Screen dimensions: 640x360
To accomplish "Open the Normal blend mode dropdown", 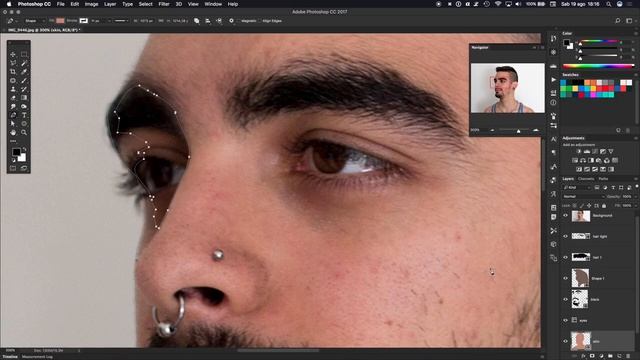I will pyautogui.click(x=584, y=197).
